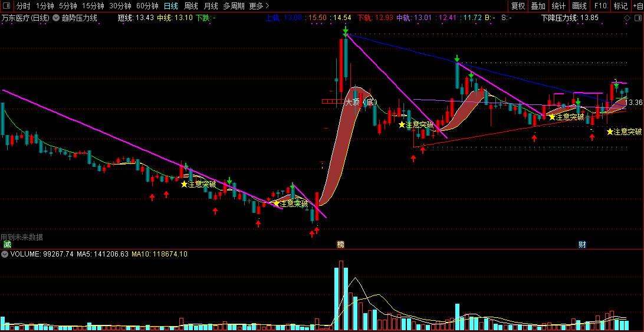
Task: Click the 万东医疗(日线) stock title
Action: click(x=25, y=18)
